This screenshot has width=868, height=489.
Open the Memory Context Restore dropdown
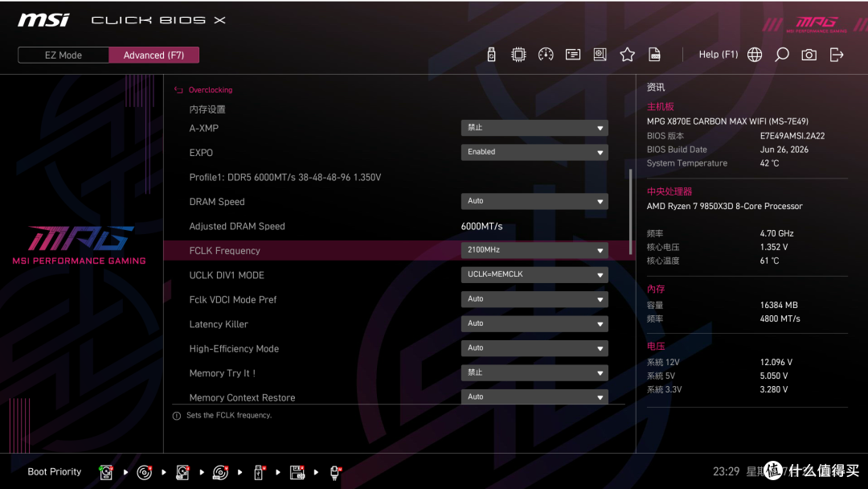point(534,397)
